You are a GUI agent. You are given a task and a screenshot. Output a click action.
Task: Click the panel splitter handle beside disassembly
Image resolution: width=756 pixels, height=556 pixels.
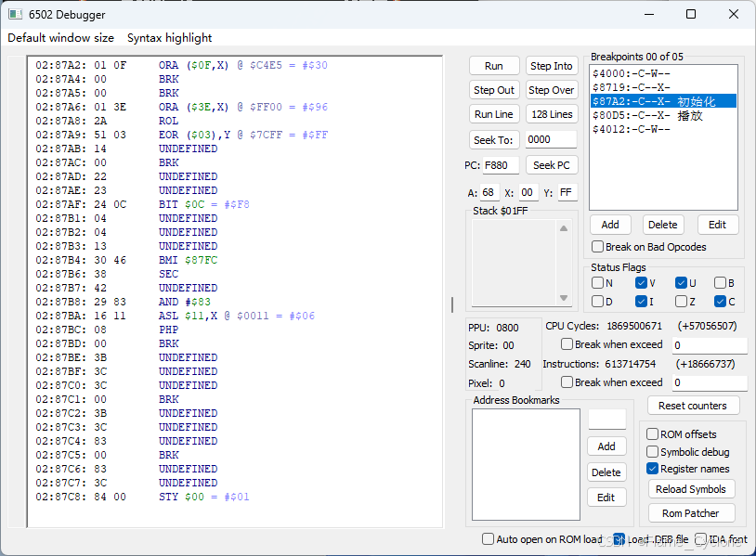pyautogui.click(x=452, y=304)
